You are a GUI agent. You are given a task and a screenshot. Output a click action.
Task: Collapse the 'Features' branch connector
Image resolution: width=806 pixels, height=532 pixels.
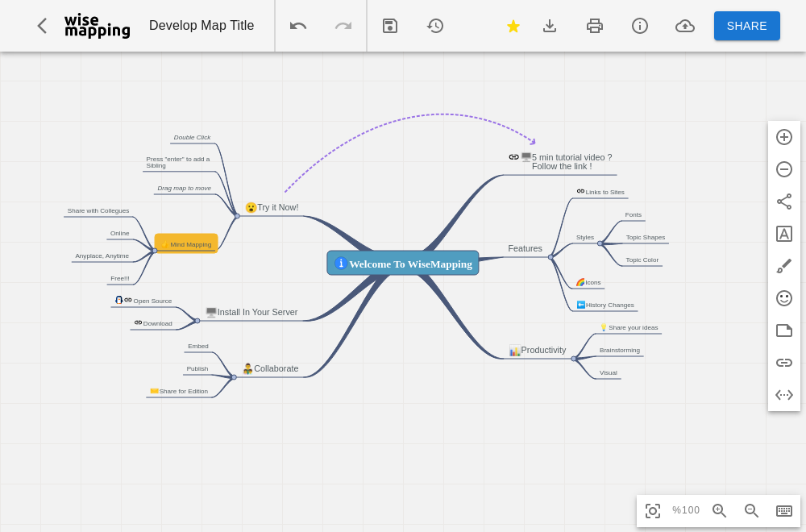(550, 257)
